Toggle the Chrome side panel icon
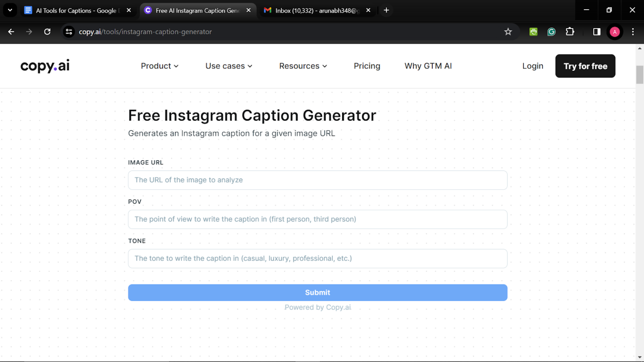This screenshot has height=362, width=644. pyautogui.click(x=596, y=31)
